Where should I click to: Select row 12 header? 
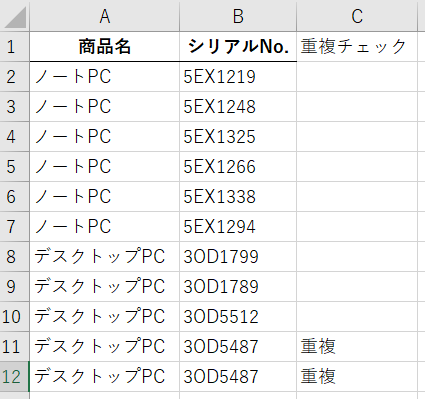pos(14,377)
